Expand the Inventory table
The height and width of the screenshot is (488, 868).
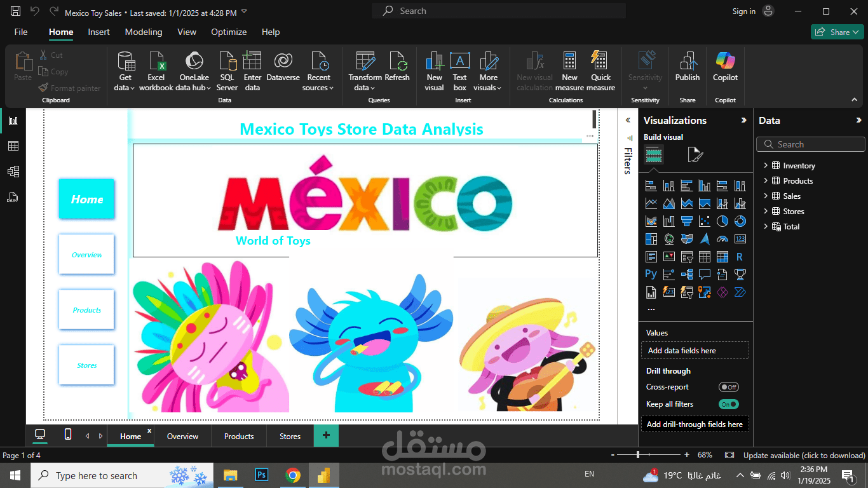(x=765, y=165)
